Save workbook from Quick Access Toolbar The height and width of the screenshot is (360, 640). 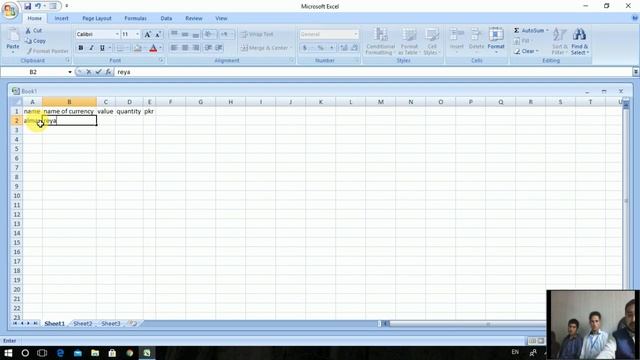(27, 6)
